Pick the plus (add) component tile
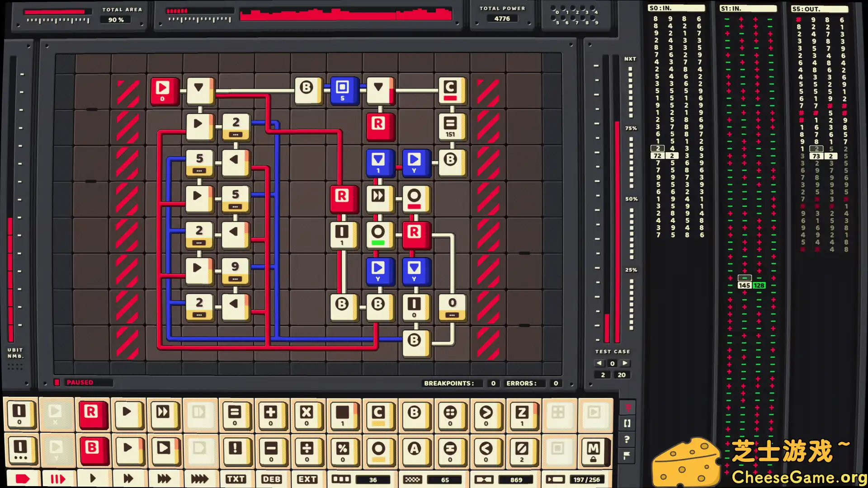The height and width of the screenshot is (488, 868). coord(270,413)
